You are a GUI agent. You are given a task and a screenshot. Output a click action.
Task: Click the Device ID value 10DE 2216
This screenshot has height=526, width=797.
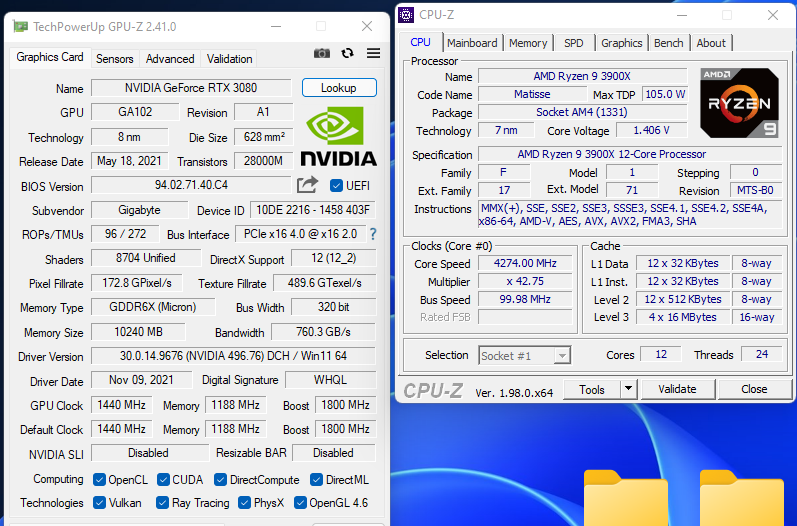pyautogui.click(x=313, y=210)
